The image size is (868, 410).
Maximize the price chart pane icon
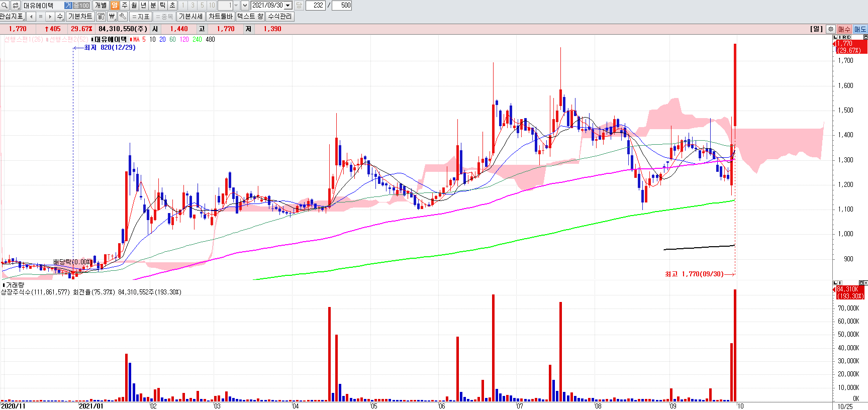coord(865,37)
